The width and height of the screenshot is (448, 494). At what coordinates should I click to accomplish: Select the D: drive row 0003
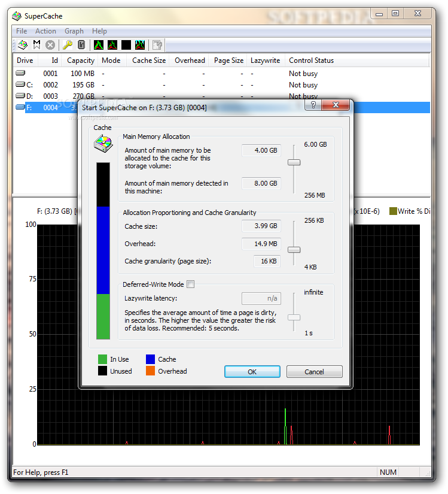[221, 96]
